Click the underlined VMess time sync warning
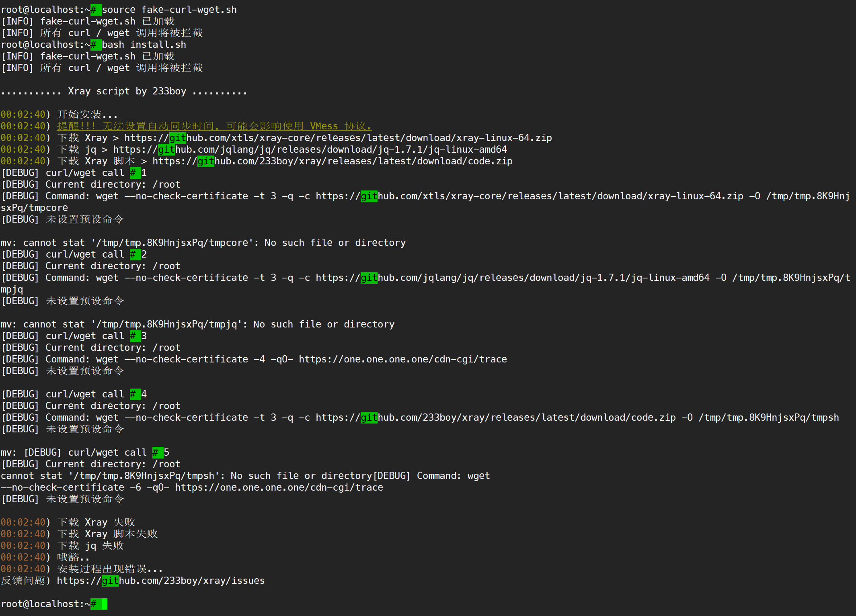This screenshot has height=616, width=856. point(214,126)
